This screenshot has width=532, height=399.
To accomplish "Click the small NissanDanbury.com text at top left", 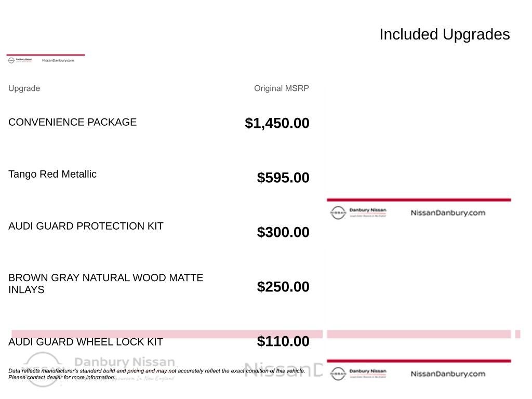I will coord(58,60).
